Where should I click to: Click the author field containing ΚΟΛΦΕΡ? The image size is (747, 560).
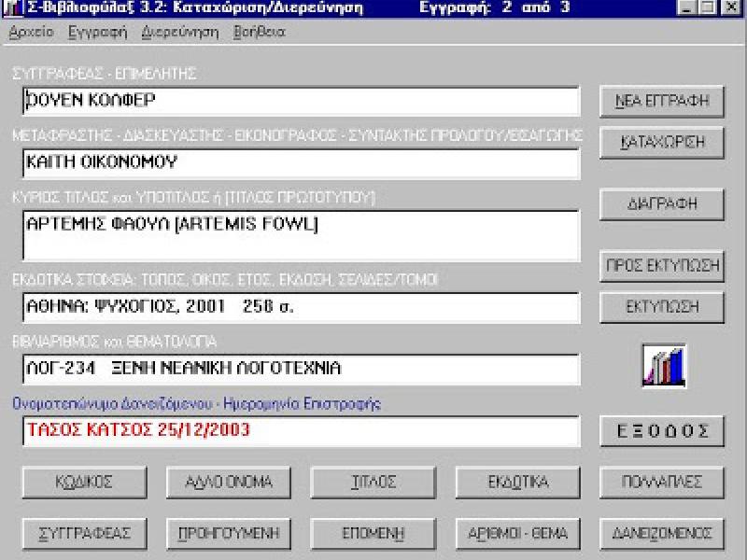tap(300, 101)
